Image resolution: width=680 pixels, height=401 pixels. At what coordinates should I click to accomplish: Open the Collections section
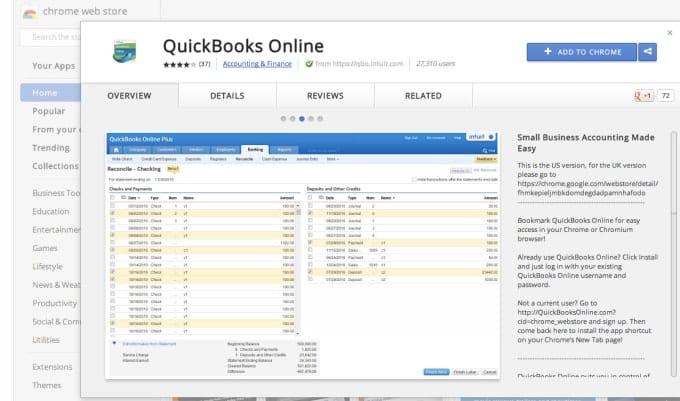pos(56,166)
